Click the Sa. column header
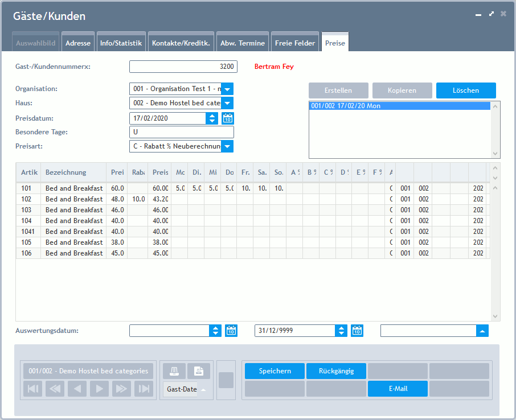The width and height of the screenshot is (516, 420). coord(261,172)
